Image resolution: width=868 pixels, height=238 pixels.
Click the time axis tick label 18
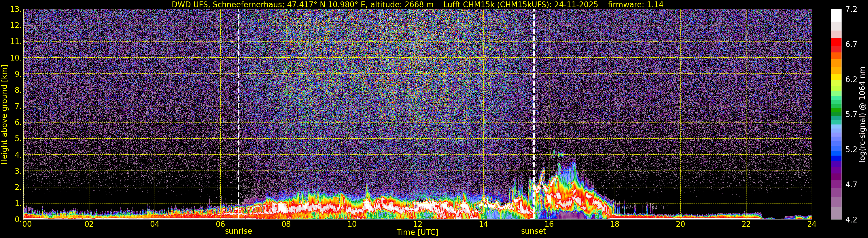click(x=614, y=224)
